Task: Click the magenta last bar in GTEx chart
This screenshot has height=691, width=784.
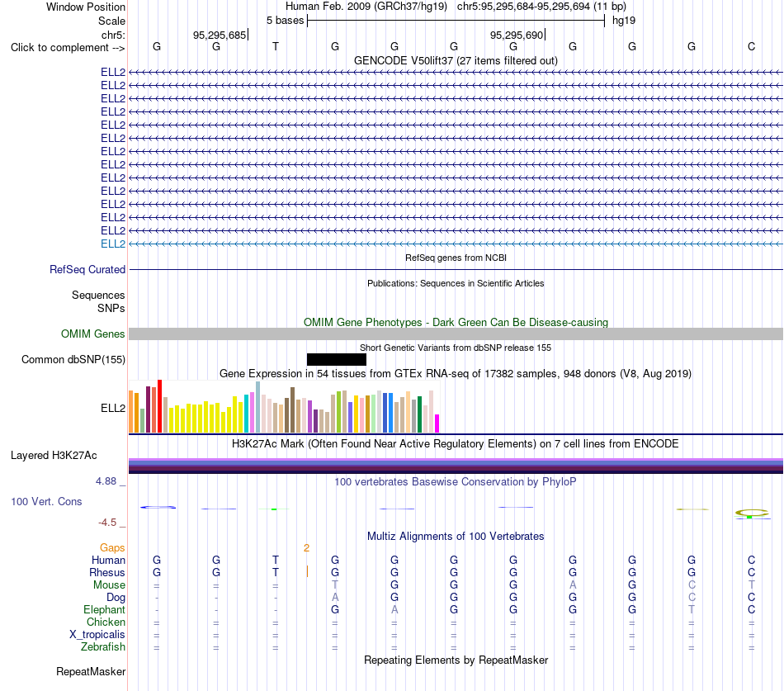Action: click(x=437, y=424)
